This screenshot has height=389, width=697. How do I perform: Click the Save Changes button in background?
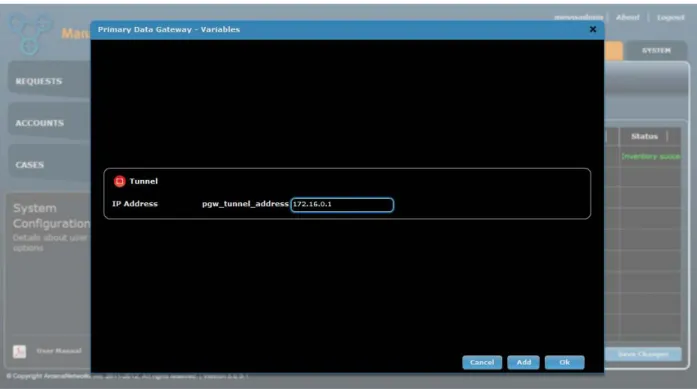643,354
